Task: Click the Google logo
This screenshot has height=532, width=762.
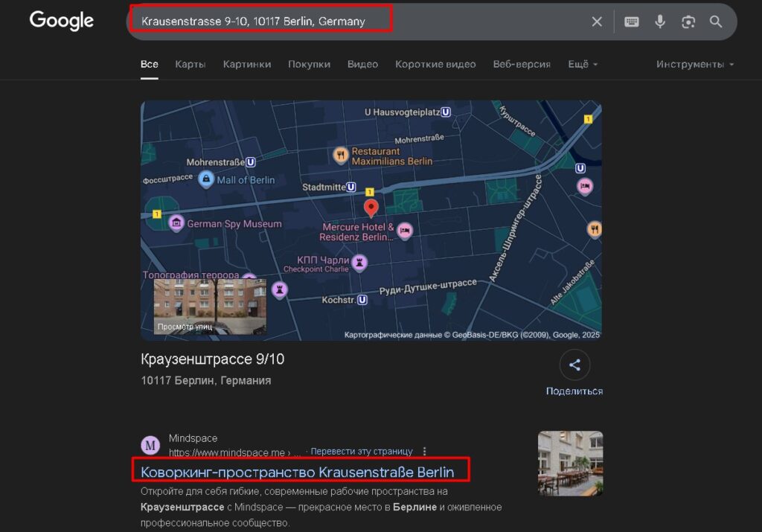Action: pos(61,20)
